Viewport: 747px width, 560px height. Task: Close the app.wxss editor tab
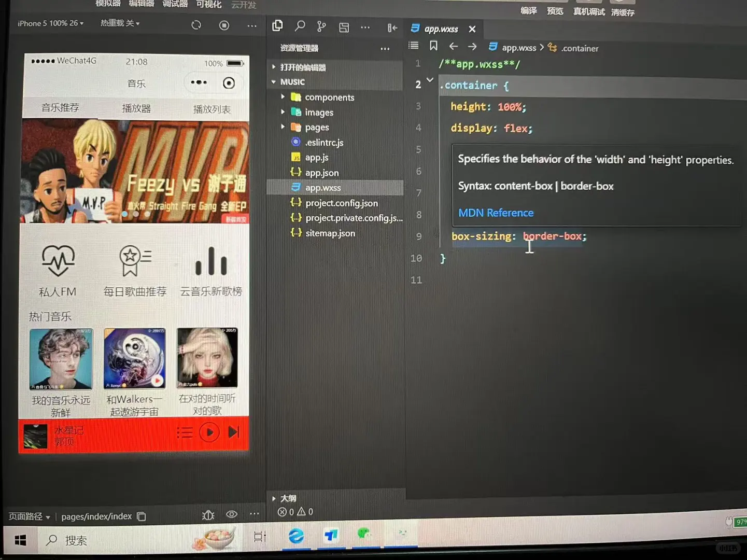click(472, 29)
